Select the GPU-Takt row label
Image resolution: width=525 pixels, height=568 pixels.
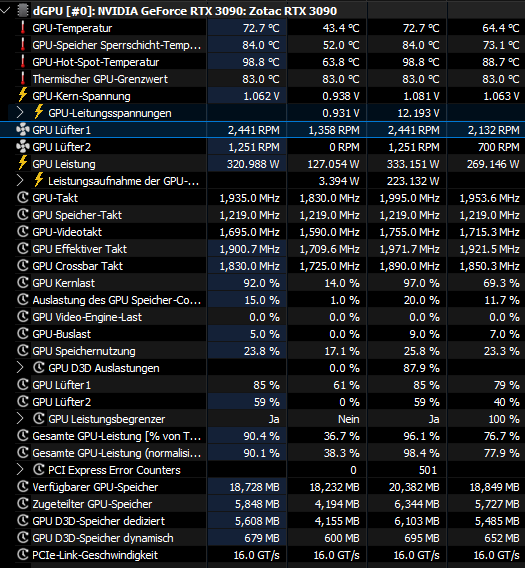[x=55, y=198]
